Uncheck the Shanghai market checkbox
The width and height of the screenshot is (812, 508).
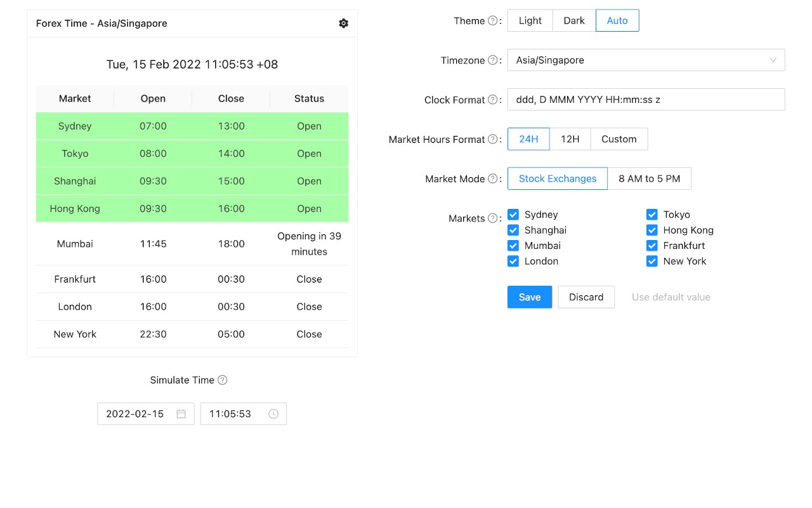(x=513, y=230)
